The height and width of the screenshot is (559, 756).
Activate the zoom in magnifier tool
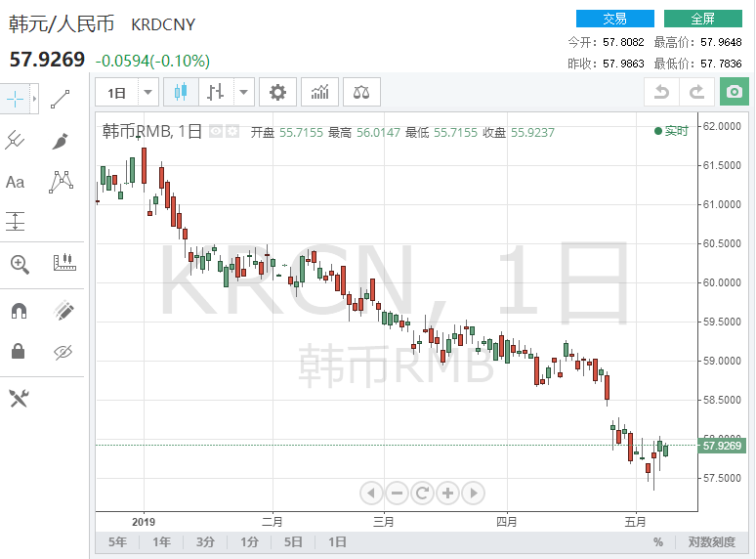coord(20,264)
